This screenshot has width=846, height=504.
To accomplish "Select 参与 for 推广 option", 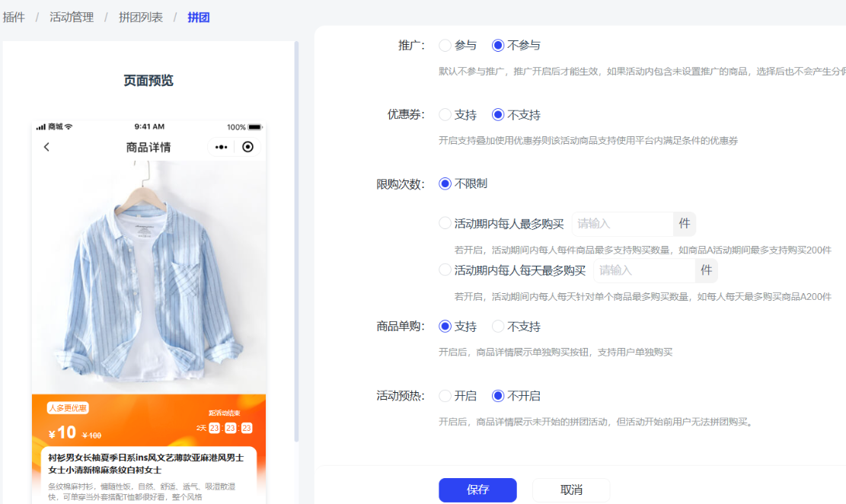I will tap(445, 46).
